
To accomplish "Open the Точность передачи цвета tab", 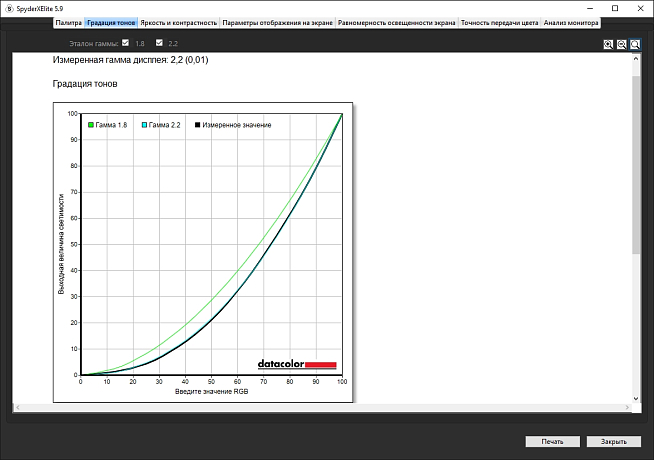I will pyautogui.click(x=499, y=21).
